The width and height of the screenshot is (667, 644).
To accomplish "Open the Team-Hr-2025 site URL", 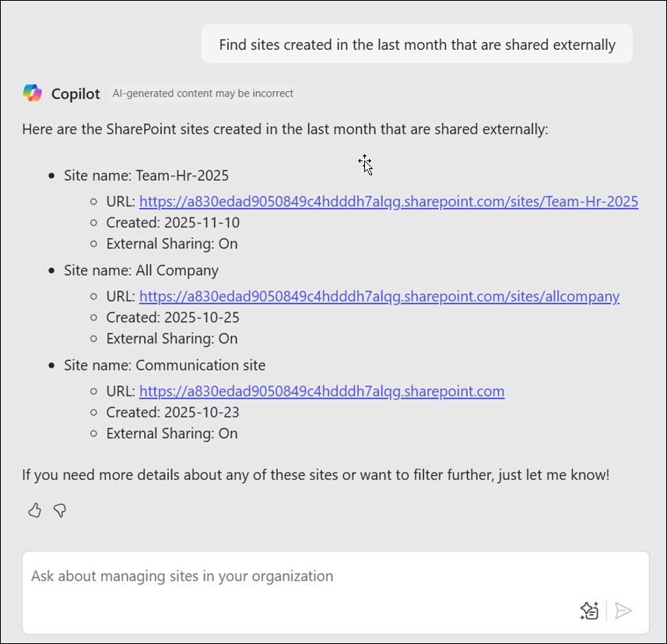I will pos(388,201).
